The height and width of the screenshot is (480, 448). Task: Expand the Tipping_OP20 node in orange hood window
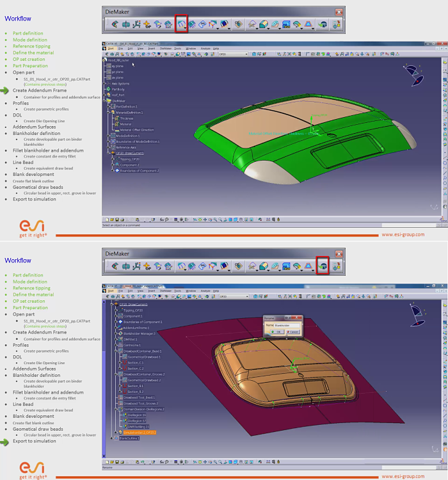pyautogui.click(x=116, y=310)
